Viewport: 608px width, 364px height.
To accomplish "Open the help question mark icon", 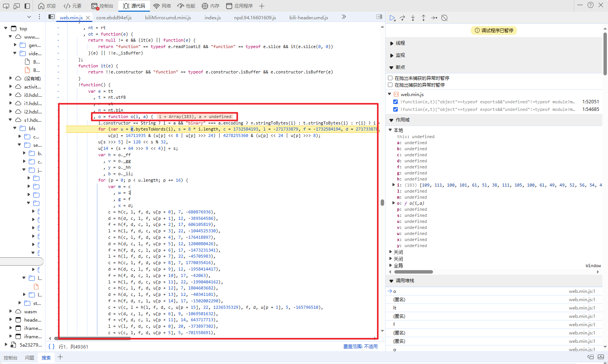I will [x=591, y=5].
